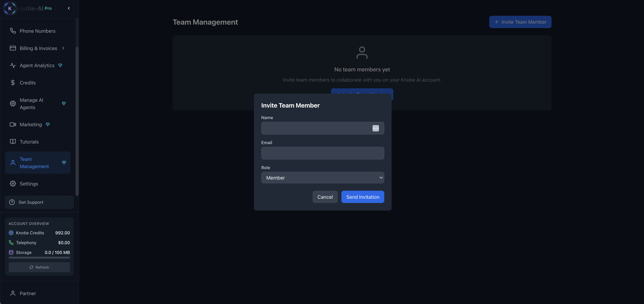This screenshot has height=304, width=644.
Task: Focus the Name text field
Action: coord(315,128)
